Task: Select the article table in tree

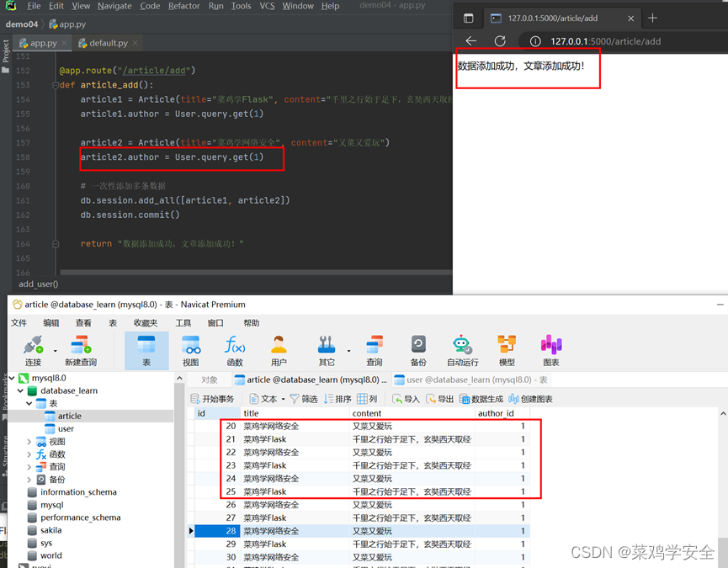Action: [69, 417]
